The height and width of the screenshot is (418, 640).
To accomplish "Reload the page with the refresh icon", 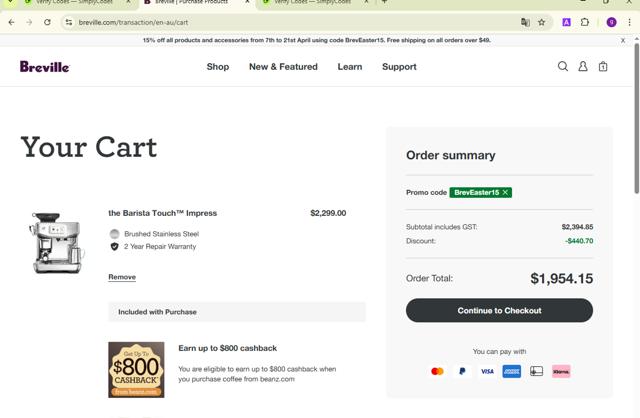I will pos(47,22).
